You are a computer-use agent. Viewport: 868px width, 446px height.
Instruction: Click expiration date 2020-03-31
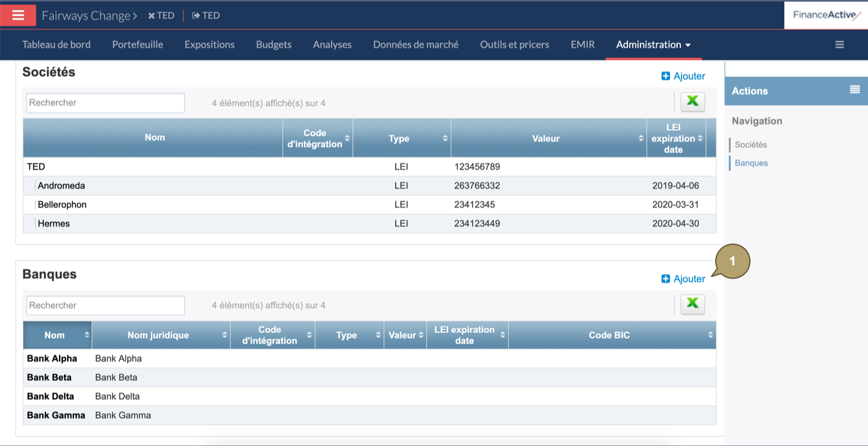point(675,204)
